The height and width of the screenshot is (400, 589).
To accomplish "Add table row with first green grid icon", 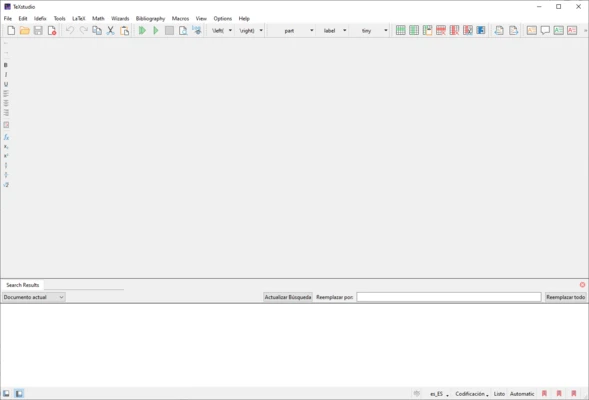I will coord(400,30).
